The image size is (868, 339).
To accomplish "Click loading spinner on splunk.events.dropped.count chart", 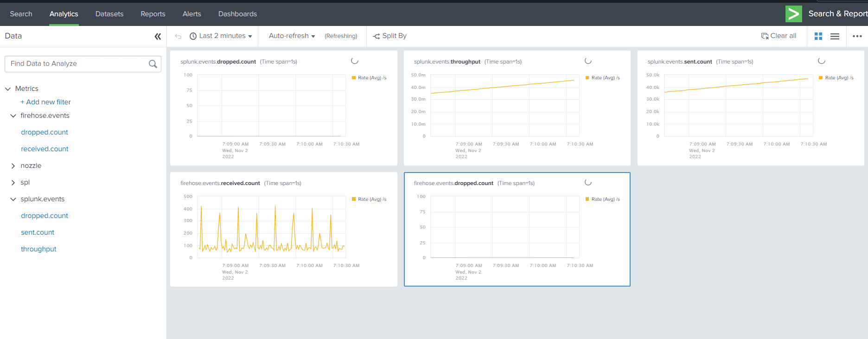I will click(355, 61).
